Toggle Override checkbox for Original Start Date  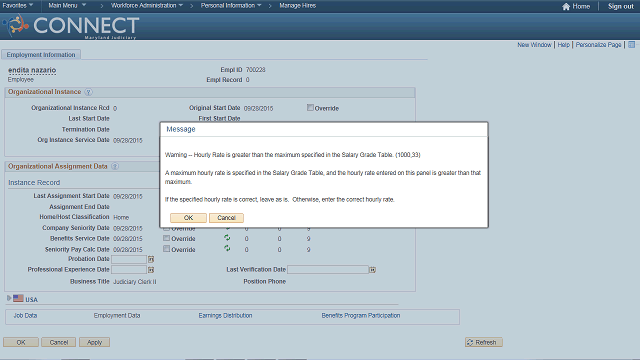[x=310, y=108]
